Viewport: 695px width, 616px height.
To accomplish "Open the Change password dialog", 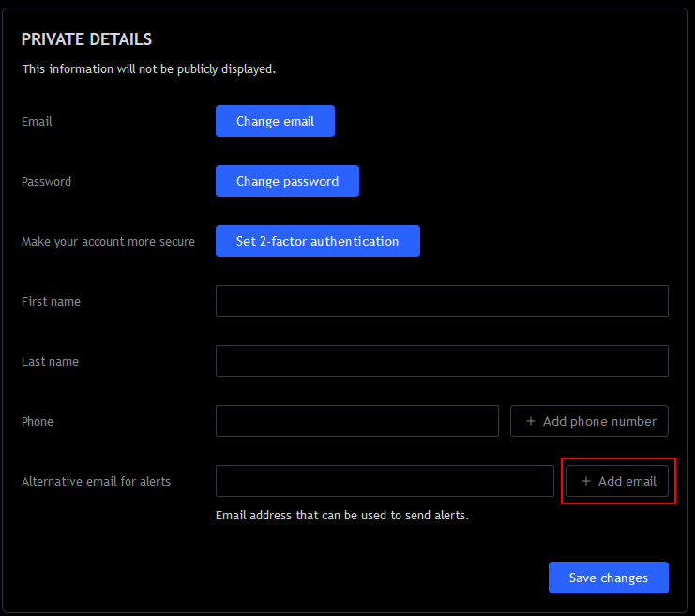I will 287,181.
